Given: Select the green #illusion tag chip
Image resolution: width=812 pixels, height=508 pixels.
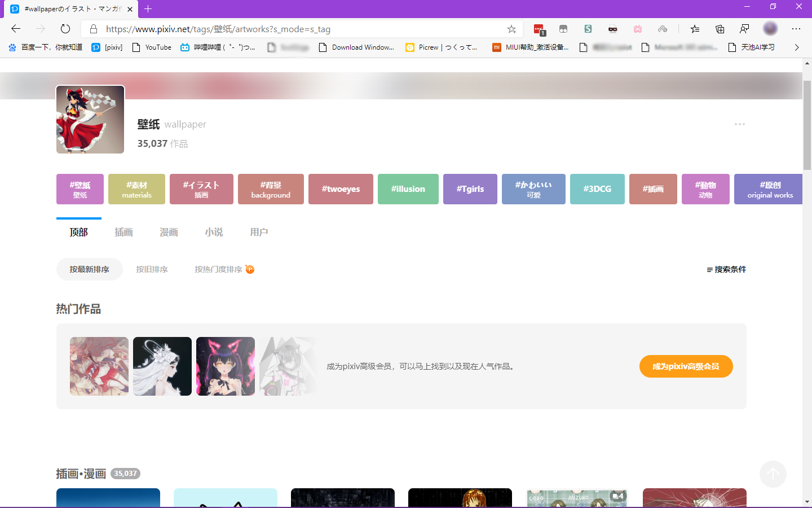Looking at the screenshot, I should point(408,189).
